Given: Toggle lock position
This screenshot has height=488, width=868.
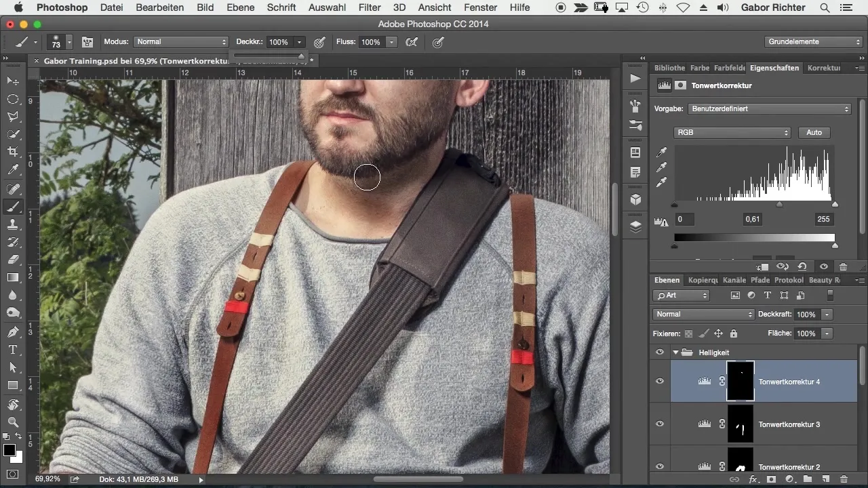Looking at the screenshot, I should pos(718,333).
